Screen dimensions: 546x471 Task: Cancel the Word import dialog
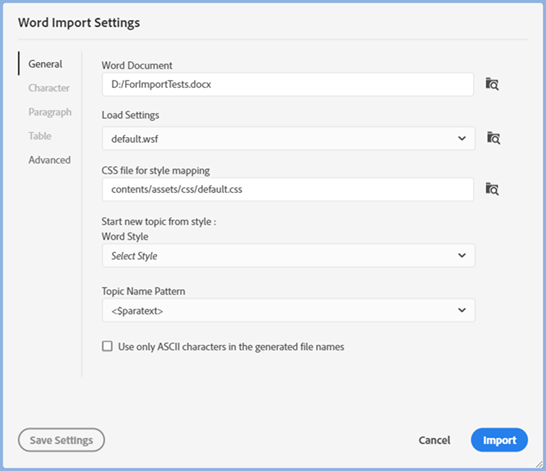(434, 440)
